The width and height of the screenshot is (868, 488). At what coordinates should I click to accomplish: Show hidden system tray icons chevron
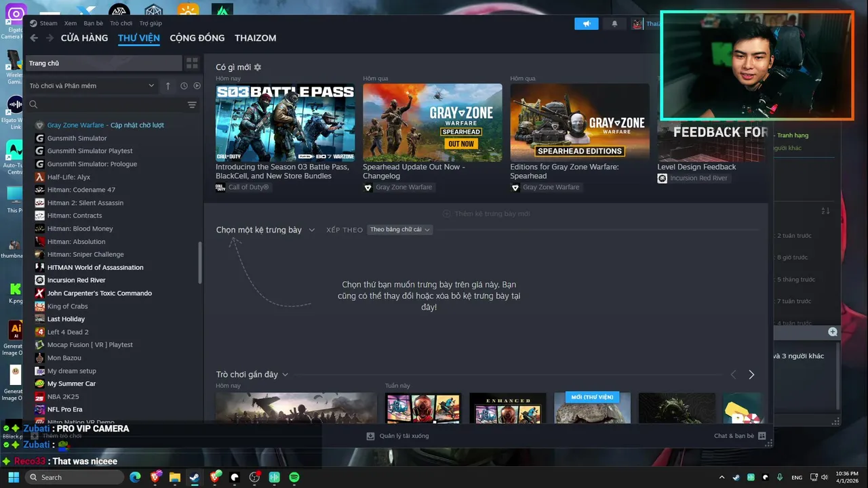[722, 477]
